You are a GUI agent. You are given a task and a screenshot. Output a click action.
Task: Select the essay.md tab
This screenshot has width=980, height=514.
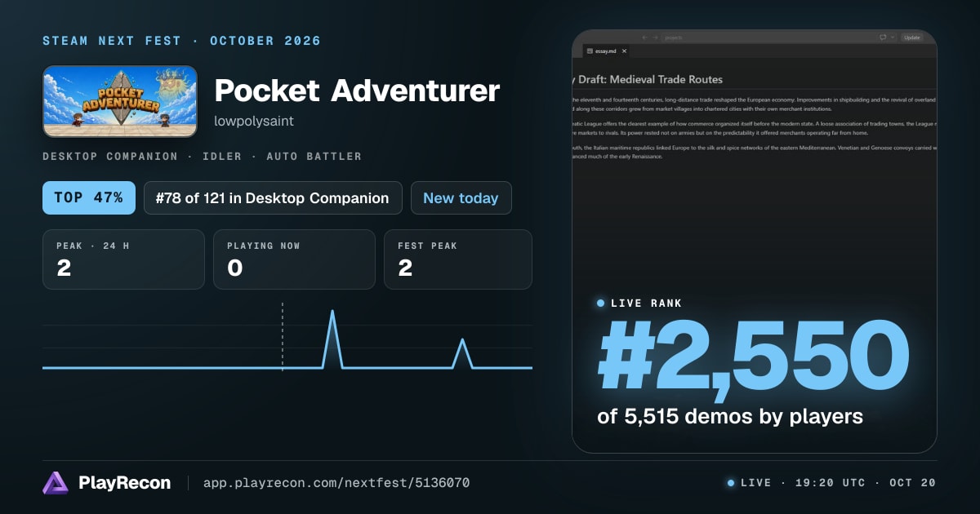[605, 51]
